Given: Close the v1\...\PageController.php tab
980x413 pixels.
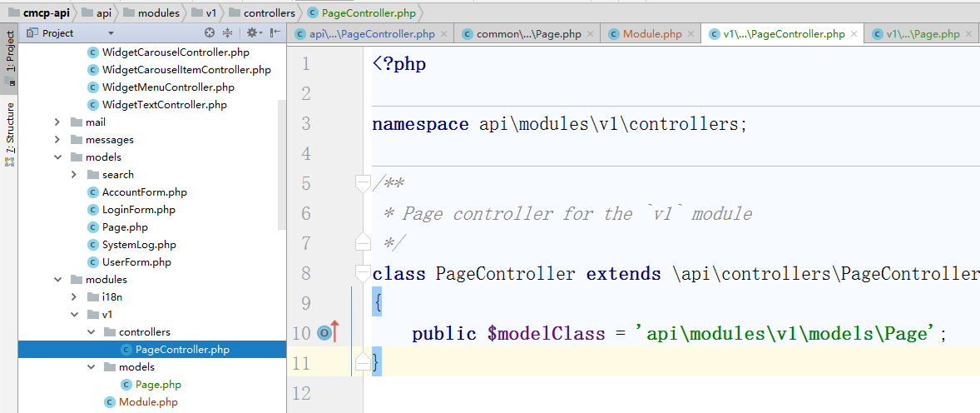Looking at the screenshot, I should 854,34.
